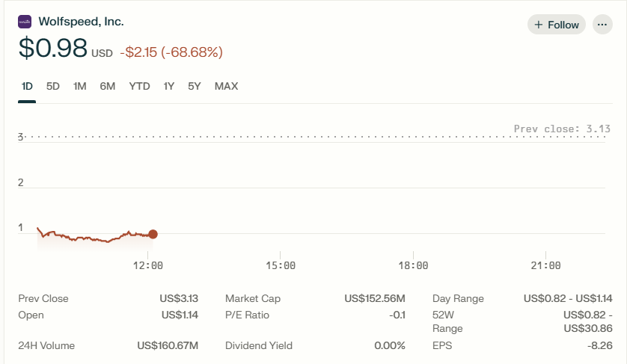Show the 6M price chart
The height and width of the screenshot is (364, 627).
[x=108, y=86]
